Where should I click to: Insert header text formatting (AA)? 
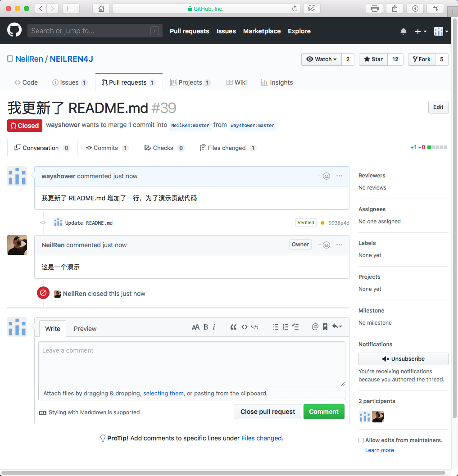click(x=195, y=327)
